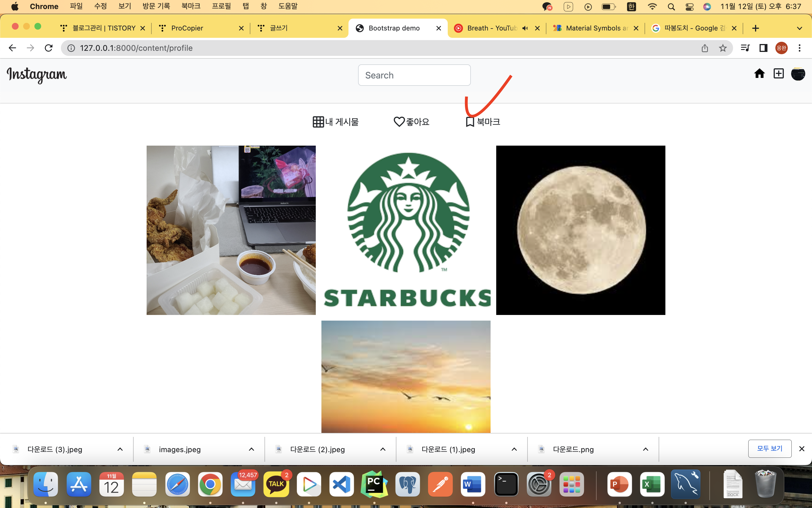The height and width of the screenshot is (508, 812).
Task: Click the Instagram home icon
Action: [x=759, y=73]
